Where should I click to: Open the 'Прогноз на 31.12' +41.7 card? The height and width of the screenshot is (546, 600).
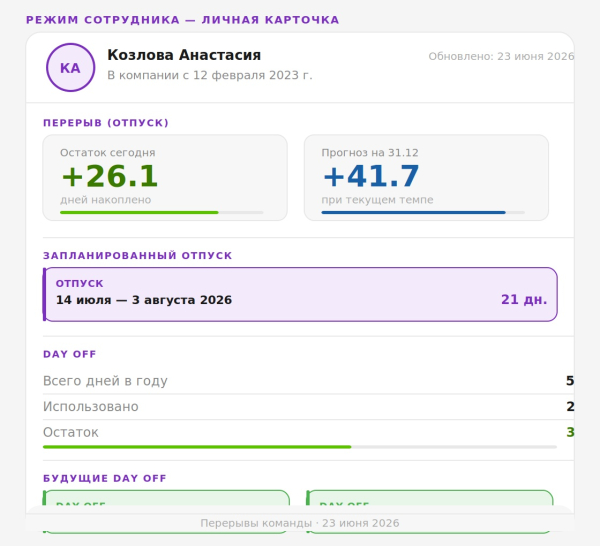coord(426,178)
